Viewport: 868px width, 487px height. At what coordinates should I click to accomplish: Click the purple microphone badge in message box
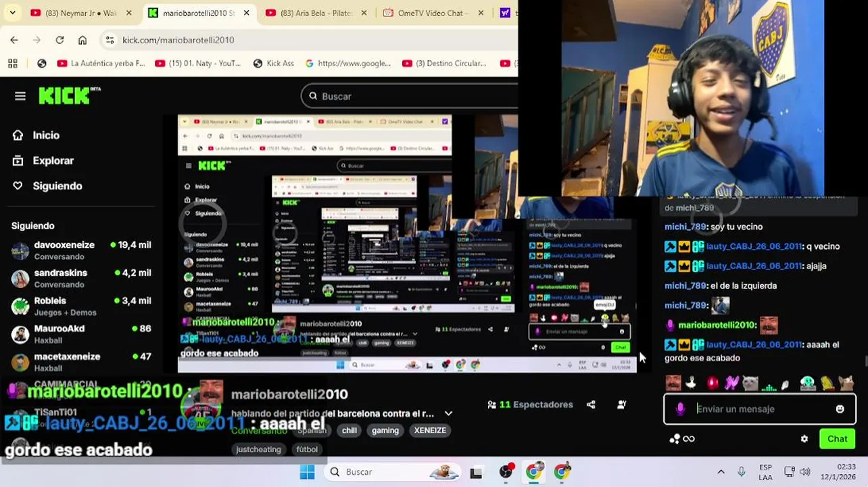click(x=681, y=409)
